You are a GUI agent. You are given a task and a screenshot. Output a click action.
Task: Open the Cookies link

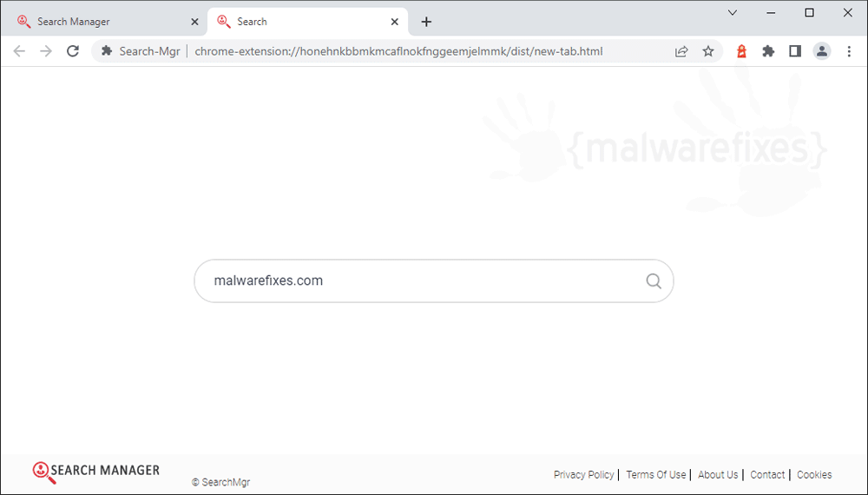point(814,474)
